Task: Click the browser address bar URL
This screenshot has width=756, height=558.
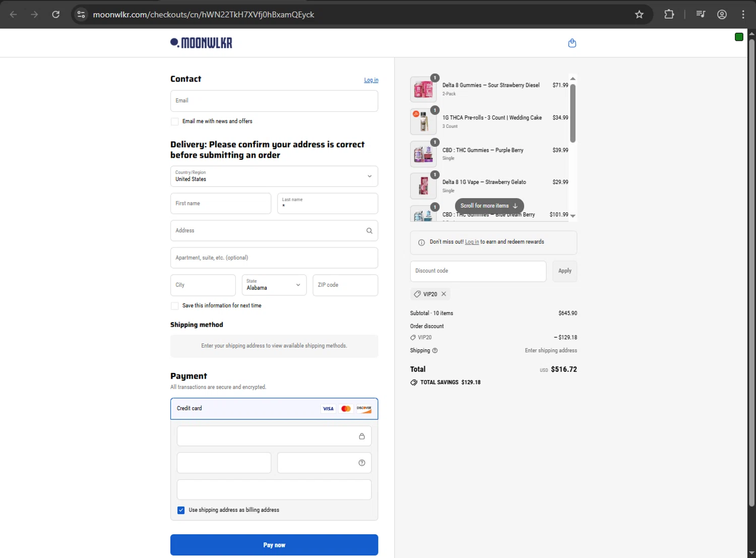Action: click(204, 15)
